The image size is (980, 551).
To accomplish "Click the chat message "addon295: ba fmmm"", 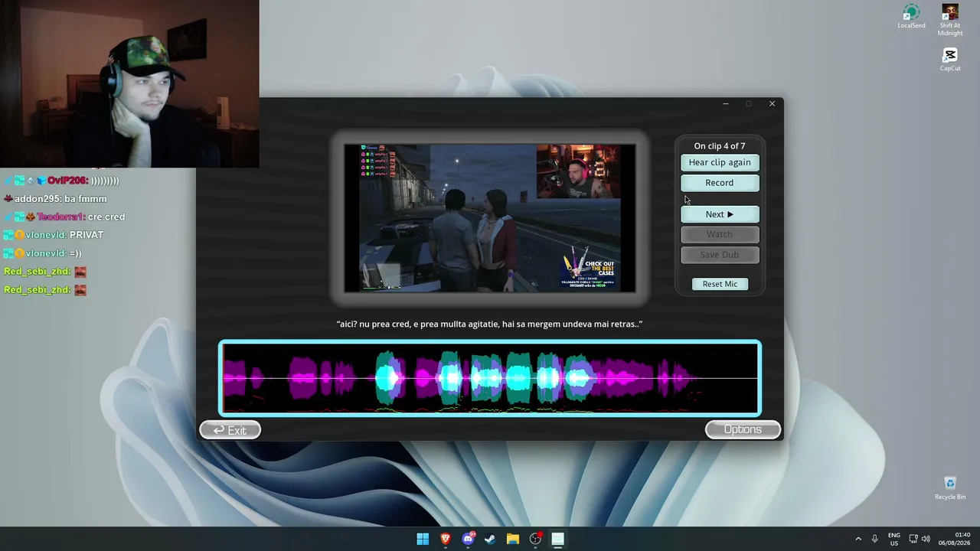I will point(55,199).
